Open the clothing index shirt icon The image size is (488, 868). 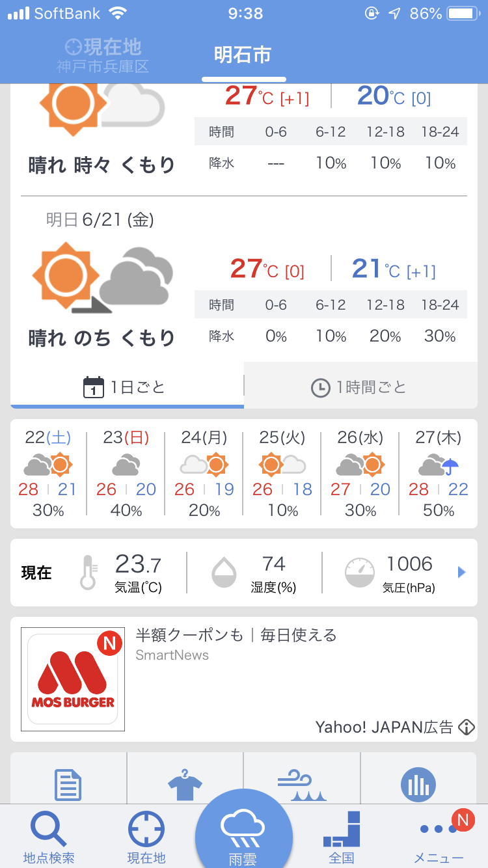click(185, 784)
